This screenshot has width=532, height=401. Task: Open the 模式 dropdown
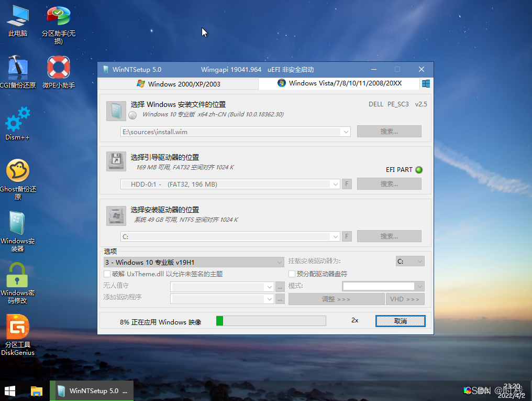[383, 286]
